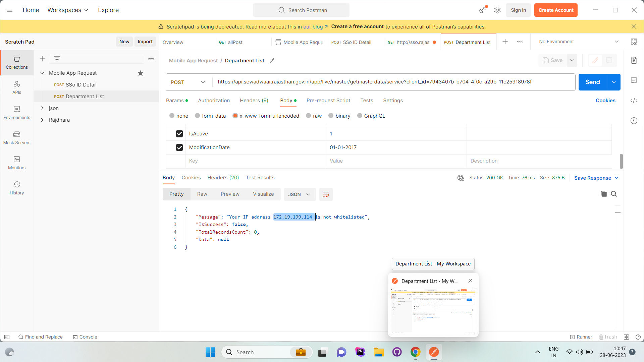Click the Send button

point(593,82)
